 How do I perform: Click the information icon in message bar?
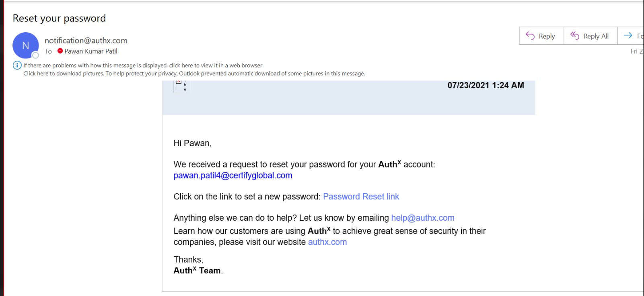pyautogui.click(x=17, y=65)
